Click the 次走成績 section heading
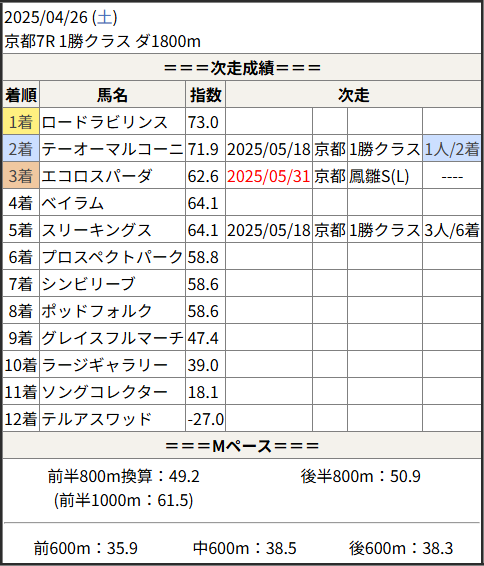Screen dimensions: 484x566 click(242, 68)
